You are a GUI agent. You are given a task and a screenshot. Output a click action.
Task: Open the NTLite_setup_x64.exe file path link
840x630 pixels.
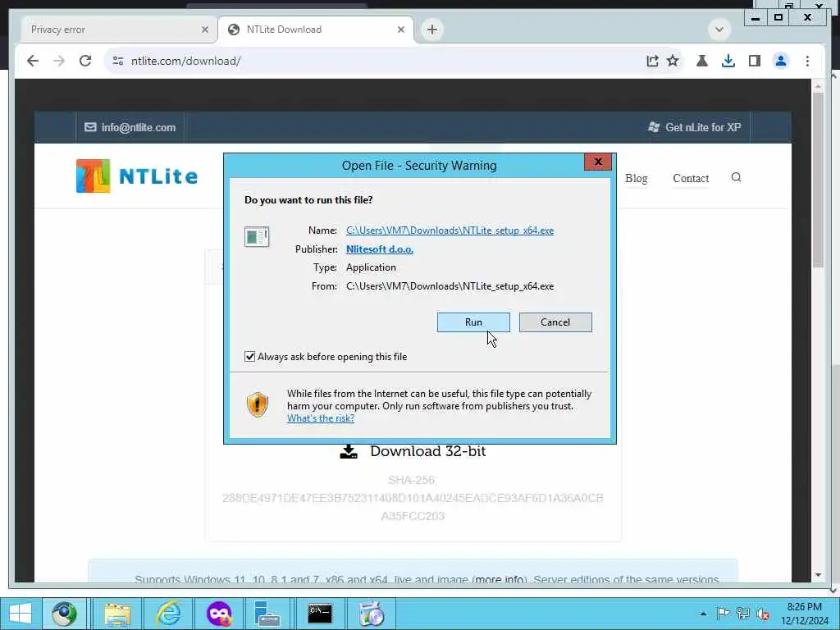450,231
